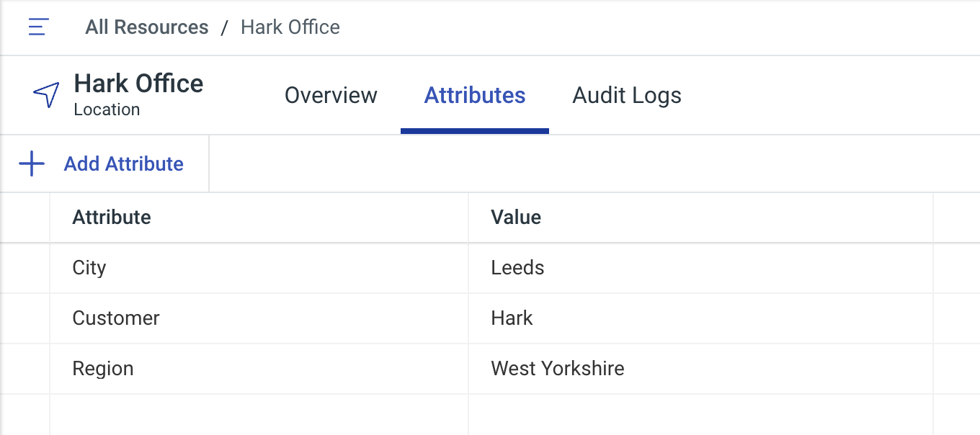Click the Add Attribute button
The image size is (980, 435).
click(104, 164)
